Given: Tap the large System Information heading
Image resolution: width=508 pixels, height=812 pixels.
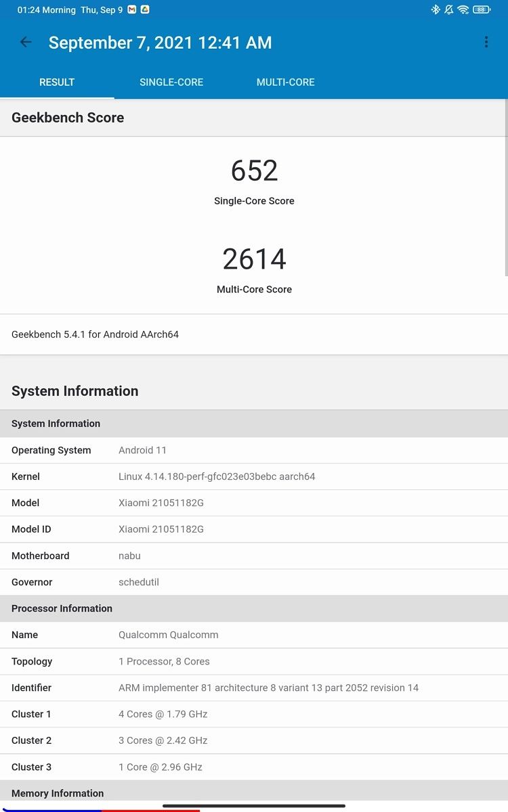Looking at the screenshot, I should pyautogui.click(x=75, y=391).
